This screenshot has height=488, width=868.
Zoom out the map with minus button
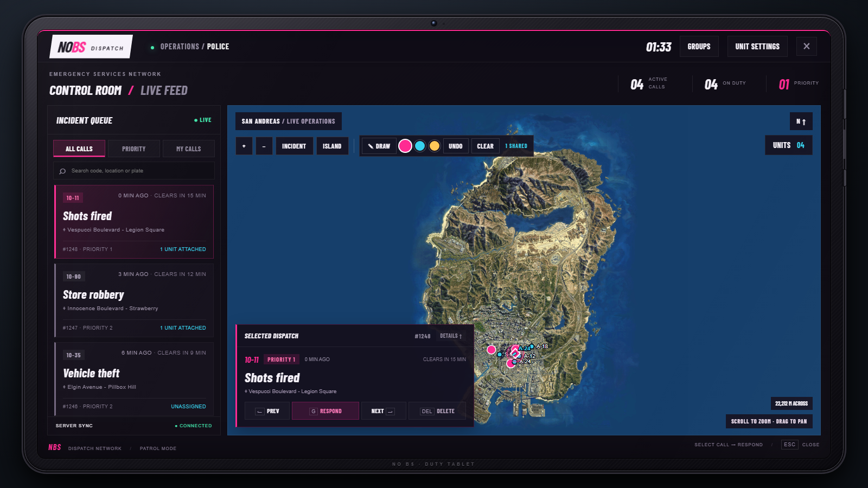point(264,146)
